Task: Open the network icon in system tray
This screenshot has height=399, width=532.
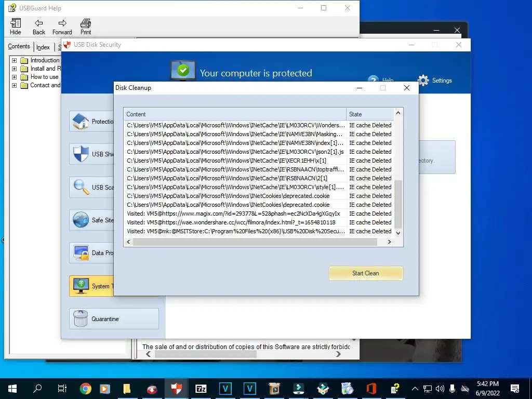Action: (428, 389)
